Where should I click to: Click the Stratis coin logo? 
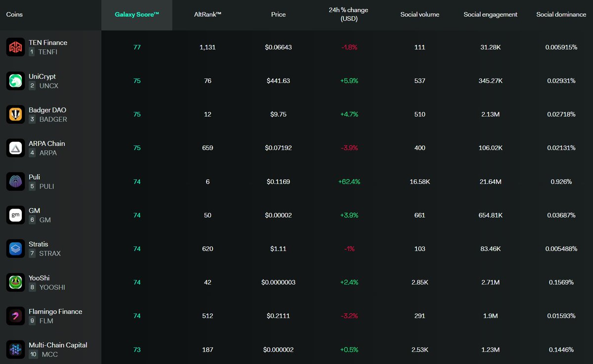tap(15, 249)
